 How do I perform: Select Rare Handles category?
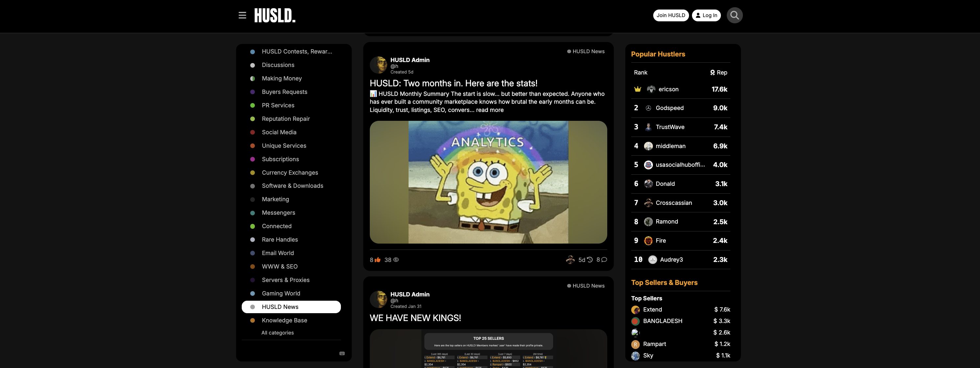click(x=279, y=240)
